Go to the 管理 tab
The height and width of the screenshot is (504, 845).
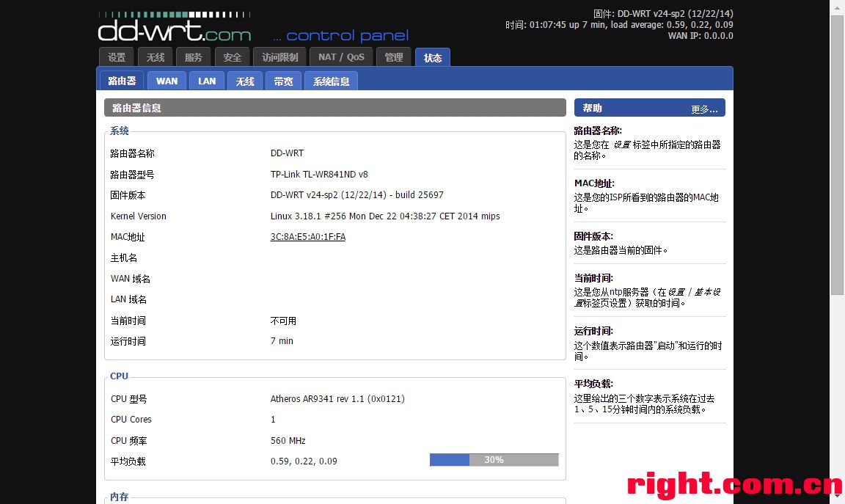point(393,57)
